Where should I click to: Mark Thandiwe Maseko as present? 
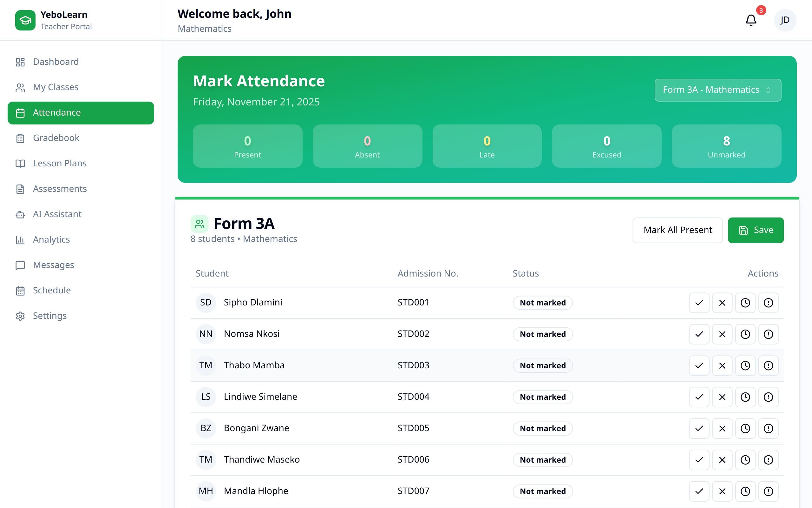pyautogui.click(x=699, y=460)
